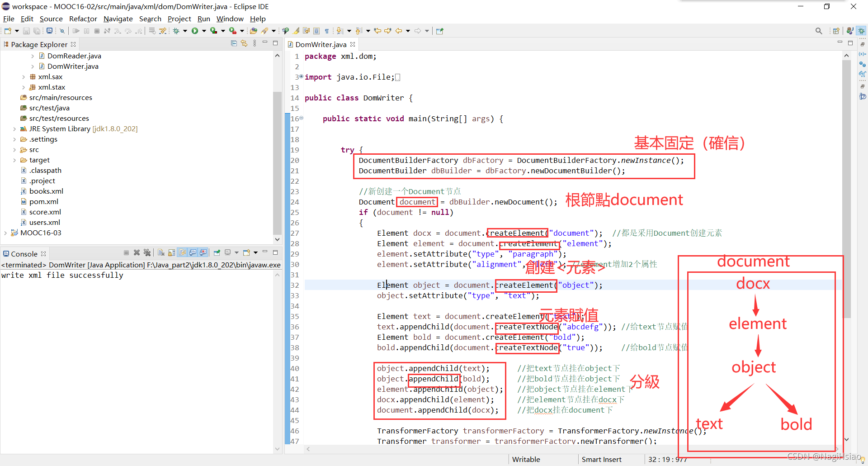The height and width of the screenshot is (466, 868).
Task: Click the Next Annotation arrow icon
Action: [x=340, y=31]
